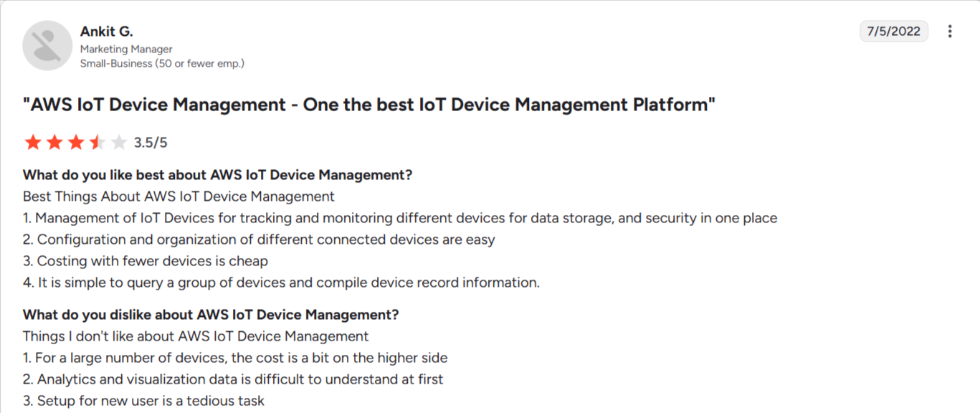Click the line about configuration of connected devices
The image size is (980, 413).
pos(259,239)
